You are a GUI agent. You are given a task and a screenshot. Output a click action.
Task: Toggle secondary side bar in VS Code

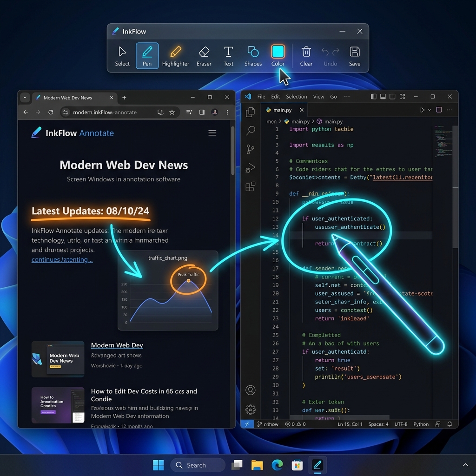pos(392,97)
